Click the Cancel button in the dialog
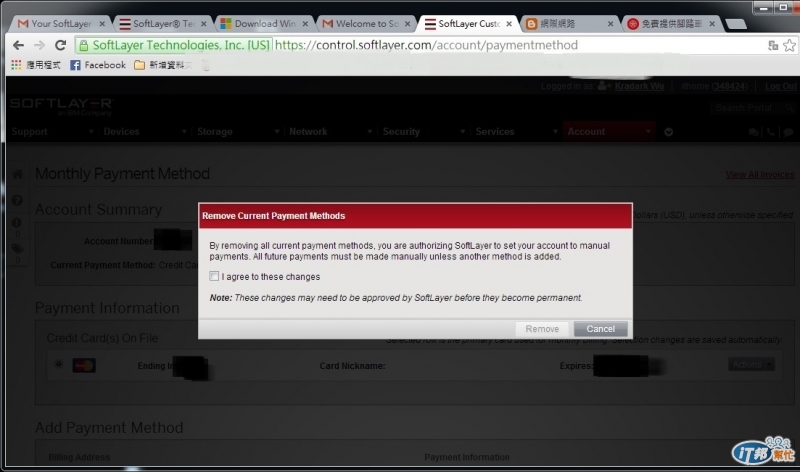This screenshot has width=800, height=472. coord(600,329)
